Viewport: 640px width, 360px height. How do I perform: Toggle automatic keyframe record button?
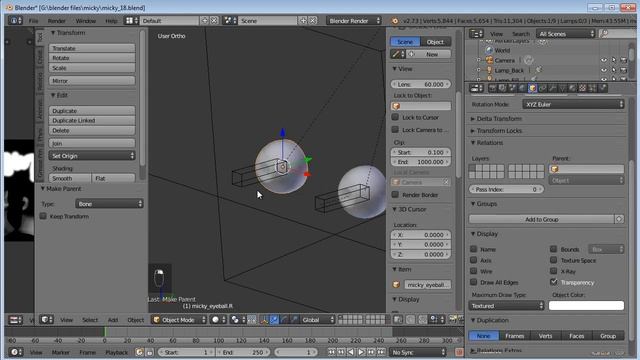pos(459,352)
